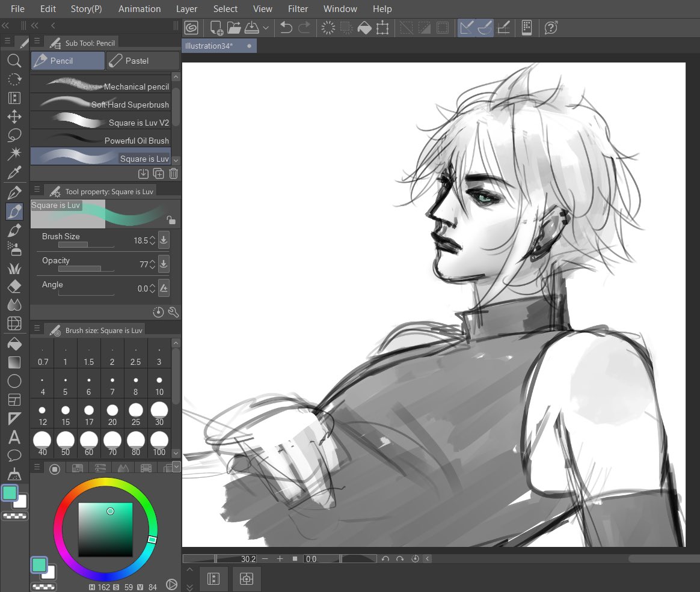Expand the color panel tabs dropdown
Screen dimensions: 700x592
(176, 466)
